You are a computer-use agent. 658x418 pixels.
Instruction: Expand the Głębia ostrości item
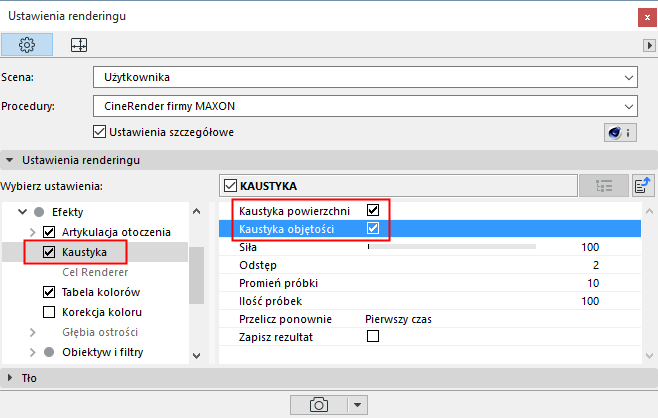tap(33, 332)
